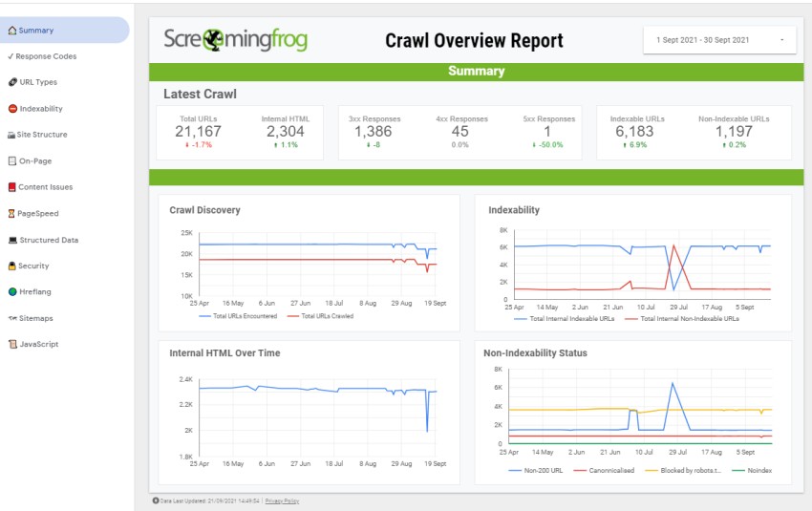
Task: Click the Structured Data laptop icon
Action: point(13,241)
